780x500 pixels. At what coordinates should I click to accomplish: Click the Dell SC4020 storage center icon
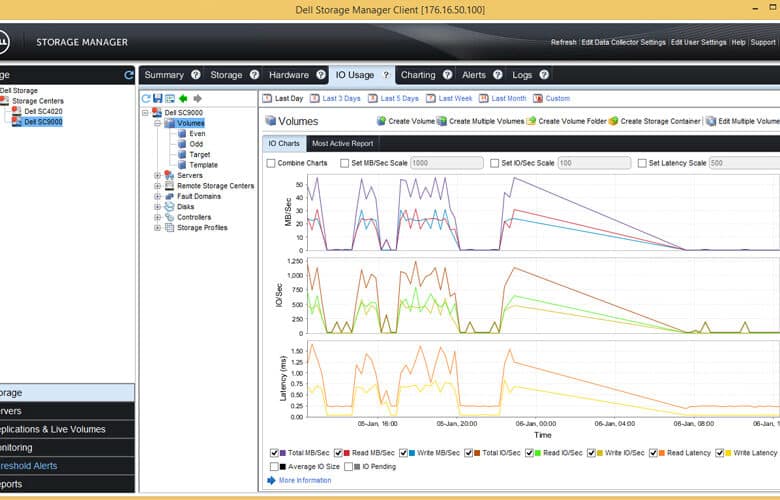coord(16,111)
